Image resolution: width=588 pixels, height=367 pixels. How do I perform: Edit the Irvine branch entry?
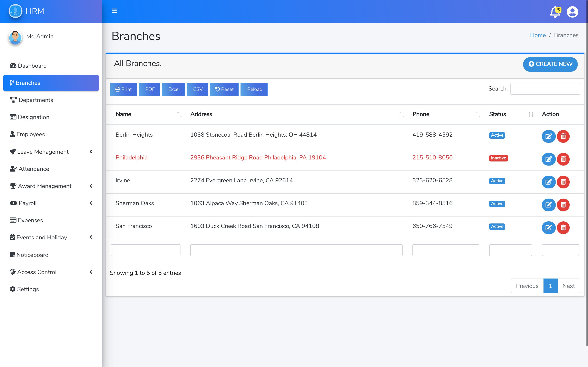pyautogui.click(x=548, y=182)
